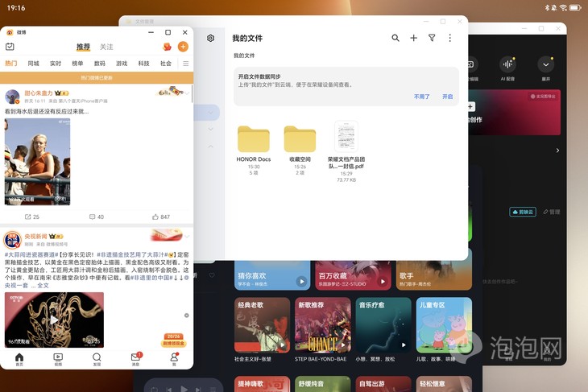Open file manager settings gear
The width and height of the screenshot is (588, 392).
tap(211, 38)
